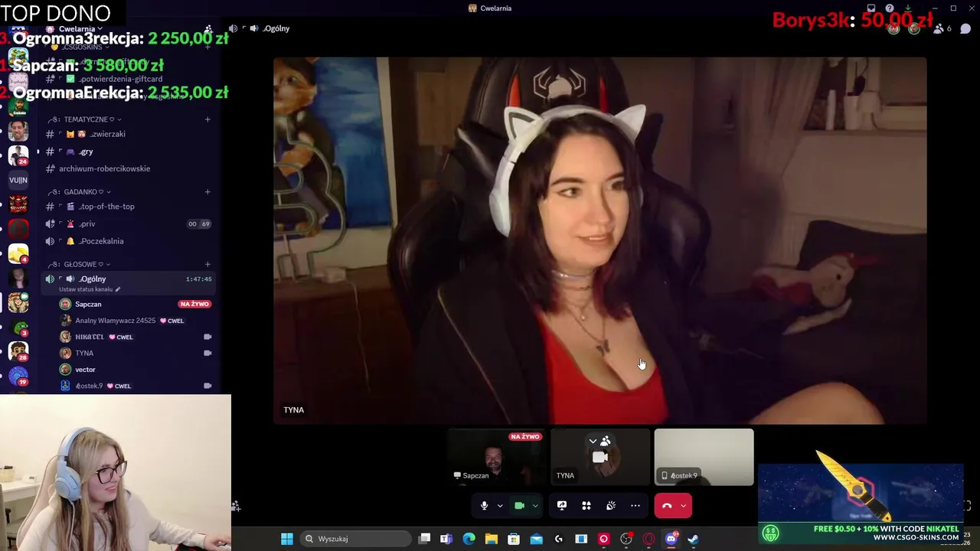The height and width of the screenshot is (551, 980).
Task: Select Łostek.9's video tile
Action: pyautogui.click(x=704, y=457)
